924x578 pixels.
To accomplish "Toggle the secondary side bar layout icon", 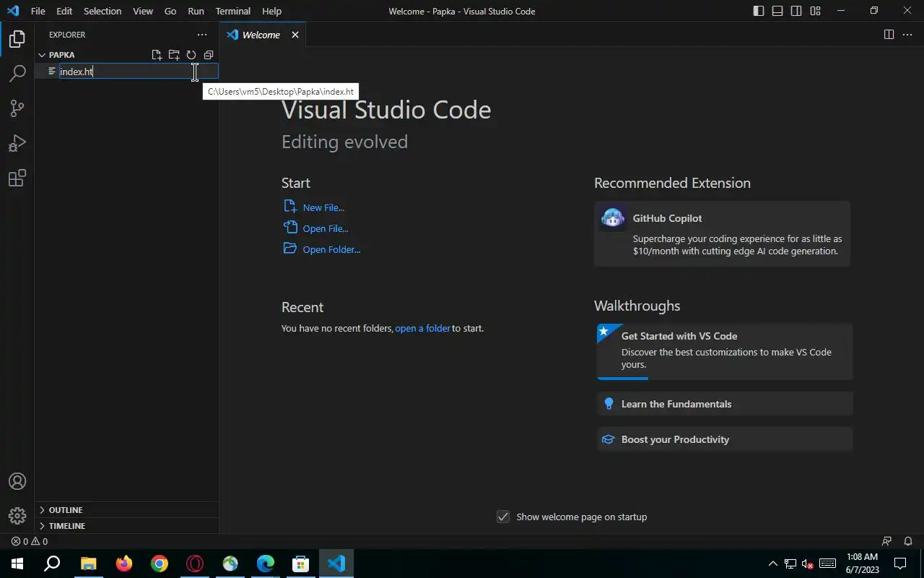I will tap(796, 11).
